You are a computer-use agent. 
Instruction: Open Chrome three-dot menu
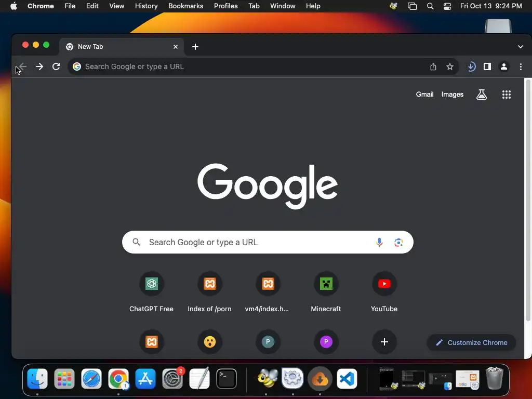(x=521, y=67)
